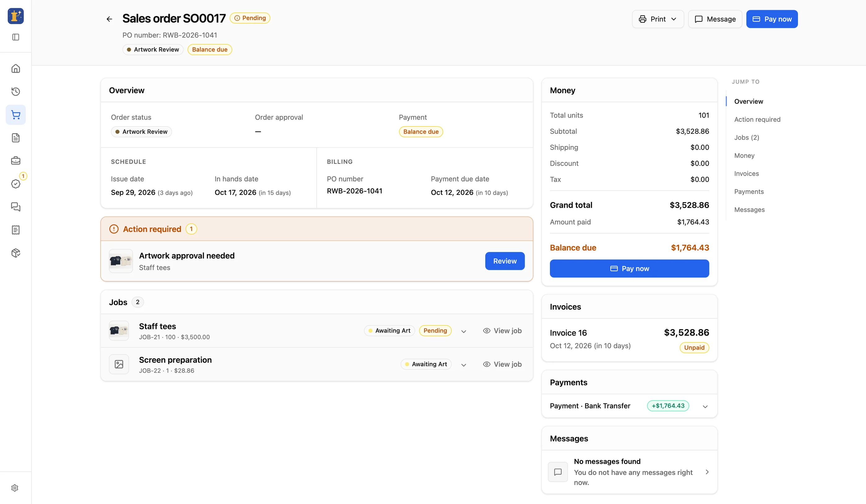This screenshot has height=504, width=866.
Task: View job for Staff tees
Action: tap(502, 331)
